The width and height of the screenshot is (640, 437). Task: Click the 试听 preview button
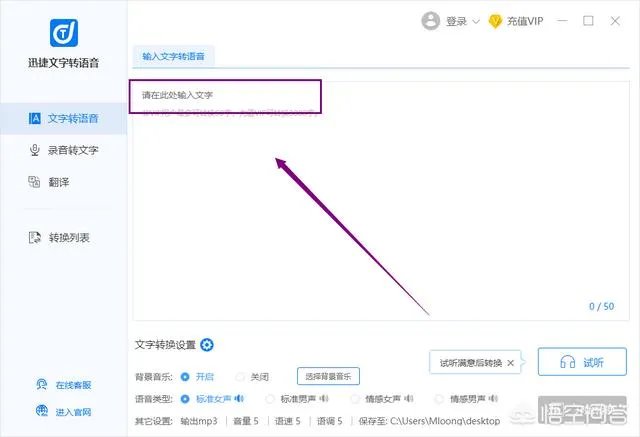(582, 362)
